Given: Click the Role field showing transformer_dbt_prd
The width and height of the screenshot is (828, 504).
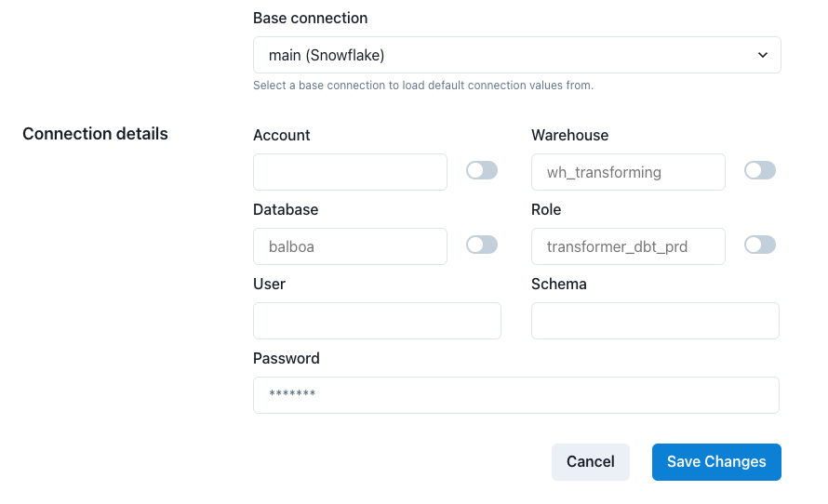Looking at the screenshot, I should click(628, 246).
